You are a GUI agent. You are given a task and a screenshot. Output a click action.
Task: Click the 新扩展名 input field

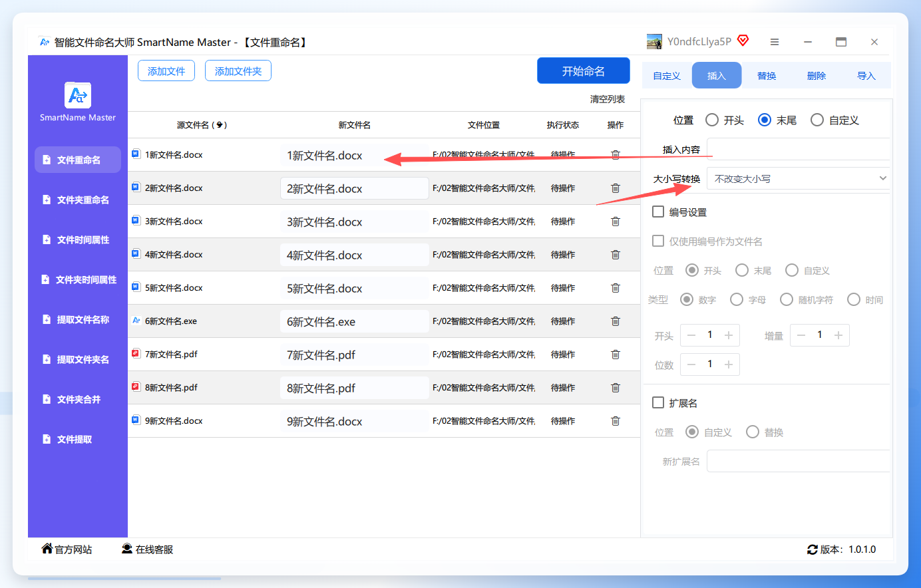799,461
